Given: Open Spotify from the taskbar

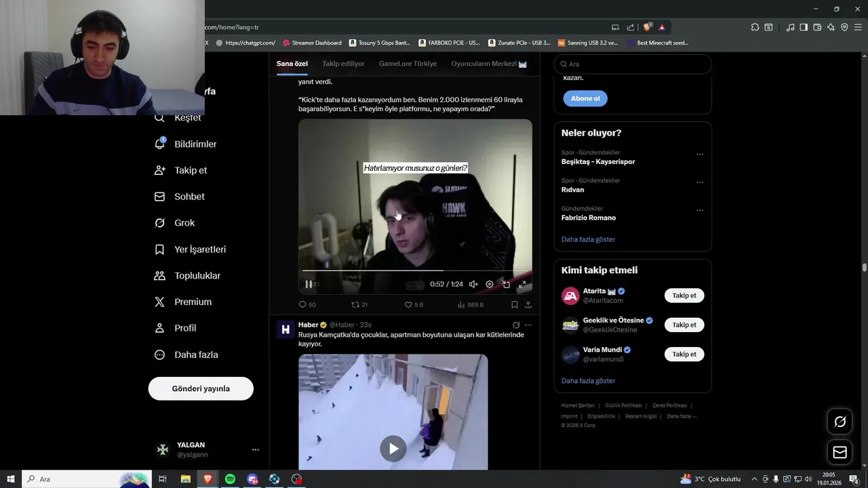Looking at the screenshot, I should click(x=230, y=479).
